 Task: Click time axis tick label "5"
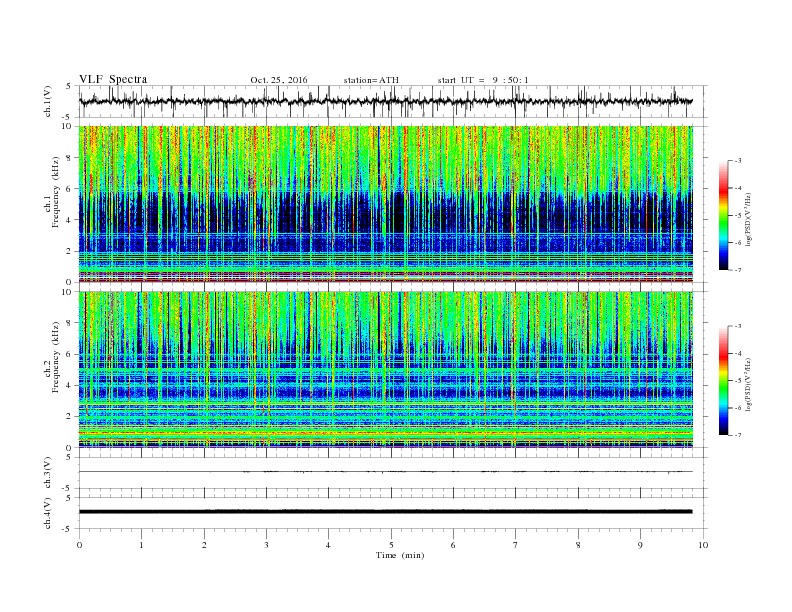click(x=391, y=545)
